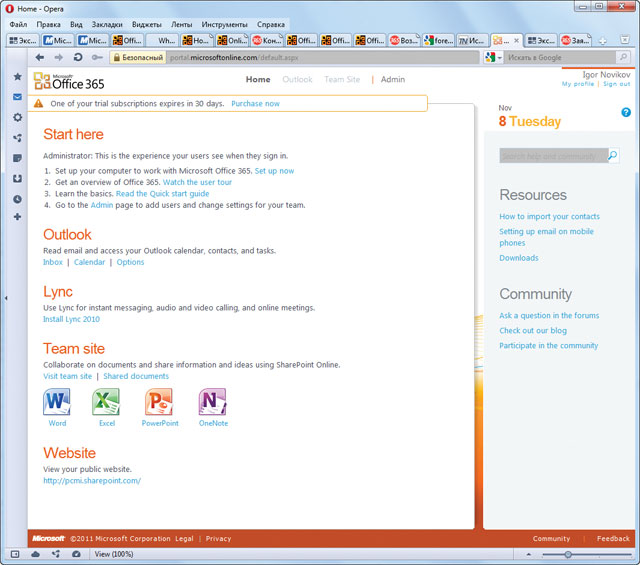Open the Install Lync 2010 link
The width and height of the screenshot is (640, 565).
pos(71,319)
